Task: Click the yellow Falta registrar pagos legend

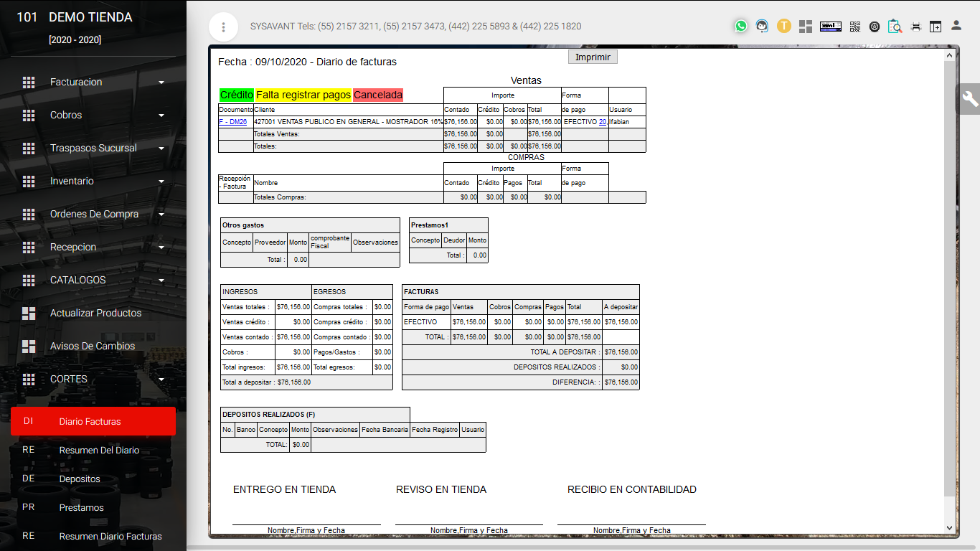Action: (x=303, y=95)
